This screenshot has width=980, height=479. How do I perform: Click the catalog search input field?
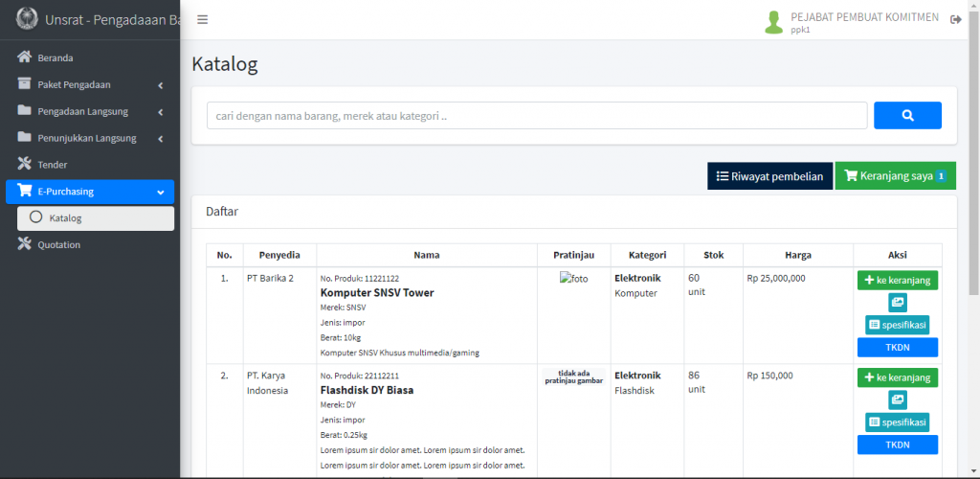tap(537, 116)
